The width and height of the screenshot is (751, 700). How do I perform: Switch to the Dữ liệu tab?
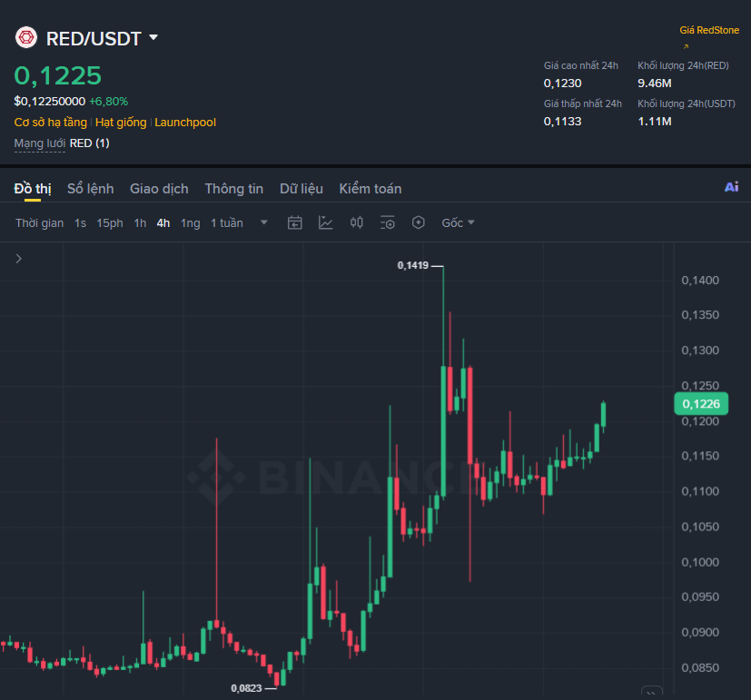click(x=301, y=189)
